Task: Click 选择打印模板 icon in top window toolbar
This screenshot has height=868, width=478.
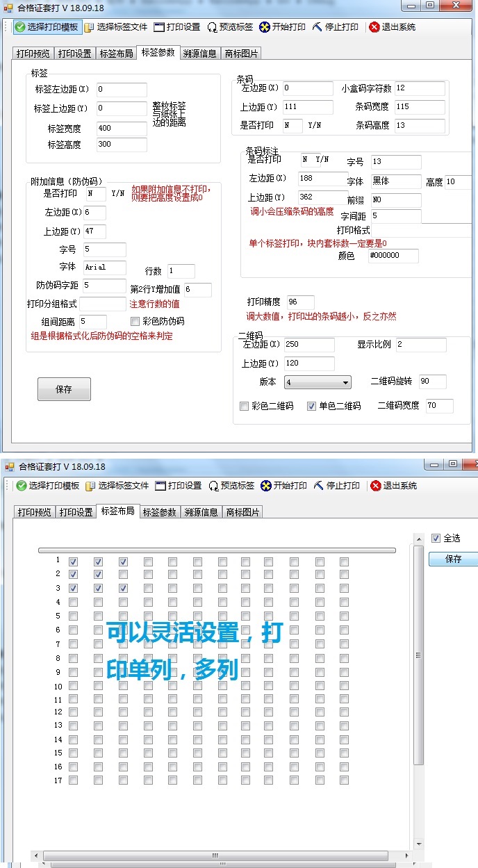Action: tap(19, 27)
